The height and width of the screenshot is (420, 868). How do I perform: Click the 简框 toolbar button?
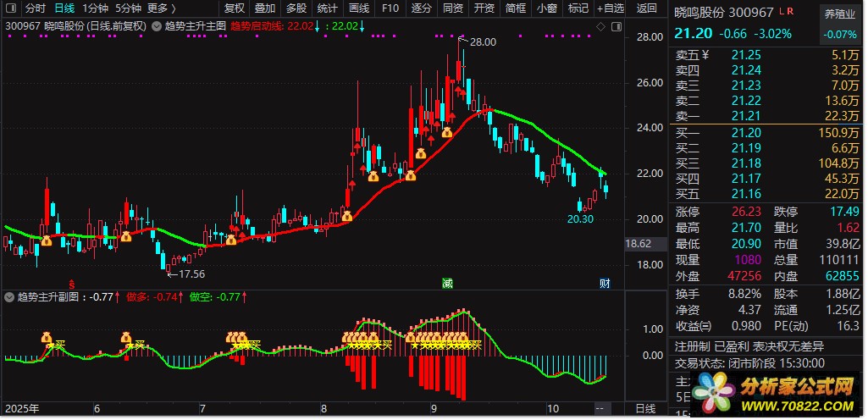(x=516, y=8)
